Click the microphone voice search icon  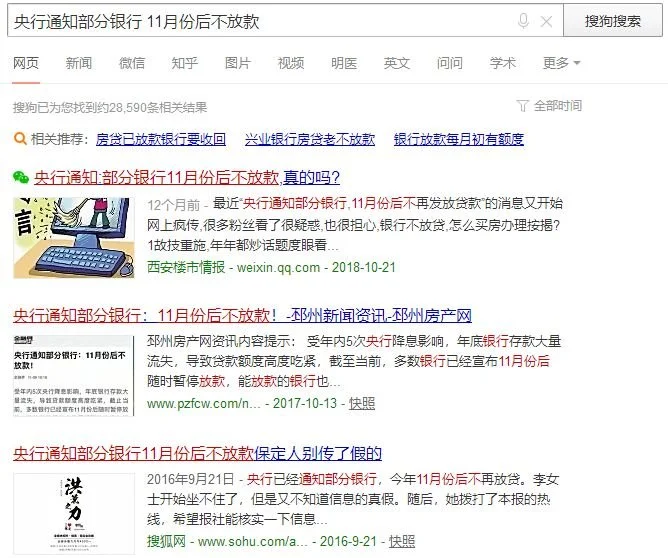tap(523, 20)
